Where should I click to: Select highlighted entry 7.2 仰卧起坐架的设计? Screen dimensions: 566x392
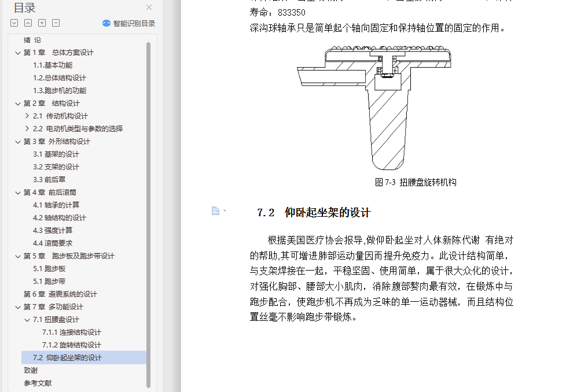[84, 358]
